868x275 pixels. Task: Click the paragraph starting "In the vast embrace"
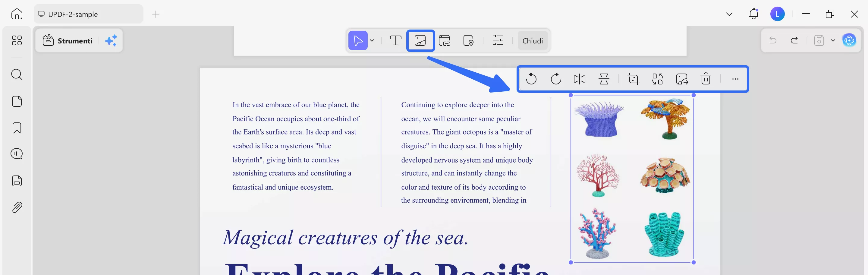coord(296,146)
